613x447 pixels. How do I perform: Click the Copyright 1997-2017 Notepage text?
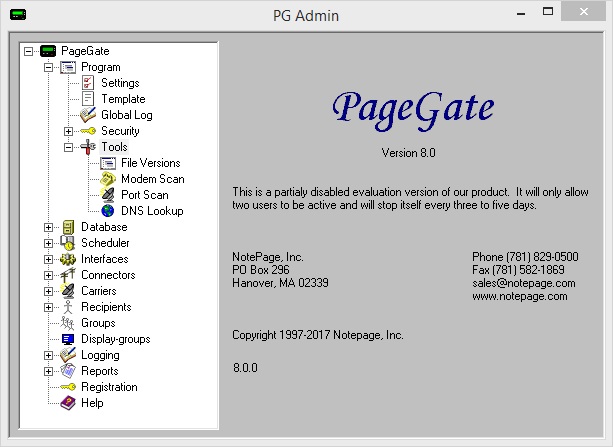[x=317, y=335]
